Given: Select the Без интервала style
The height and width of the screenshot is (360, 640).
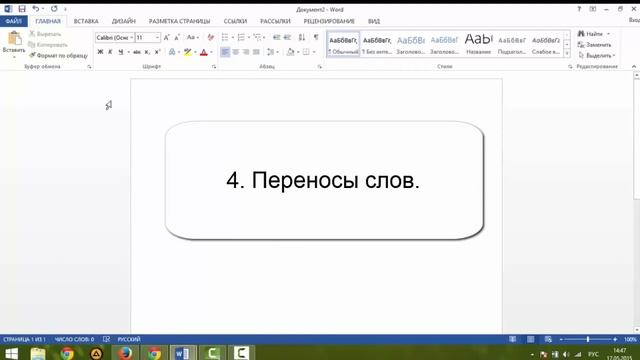Looking at the screenshot, I should point(377,45).
